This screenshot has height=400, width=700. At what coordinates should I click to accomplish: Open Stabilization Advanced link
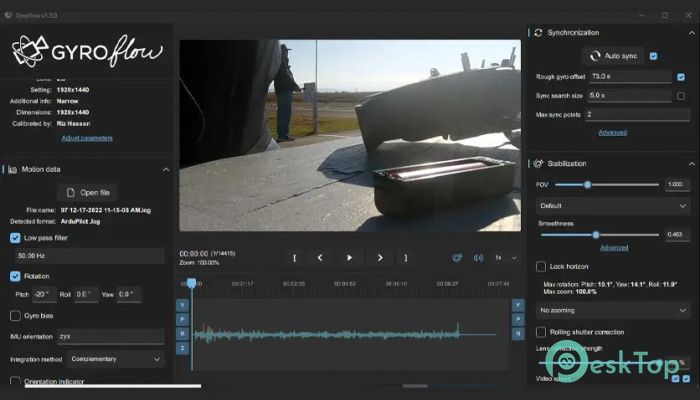(x=614, y=248)
